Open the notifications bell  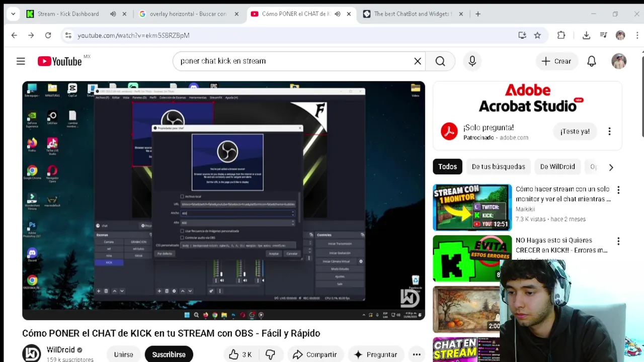[x=592, y=61]
